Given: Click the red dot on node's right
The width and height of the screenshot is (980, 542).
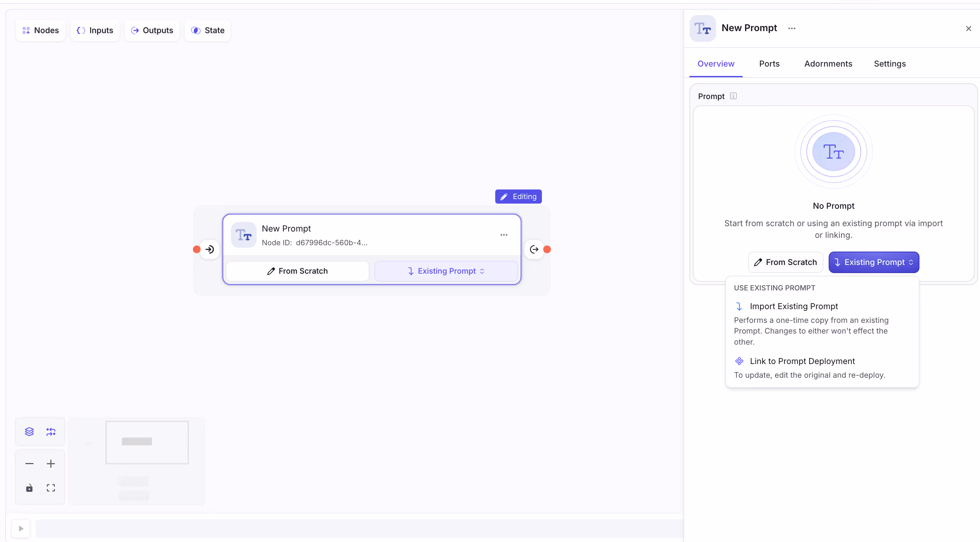Looking at the screenshot, I should point(547,250).
